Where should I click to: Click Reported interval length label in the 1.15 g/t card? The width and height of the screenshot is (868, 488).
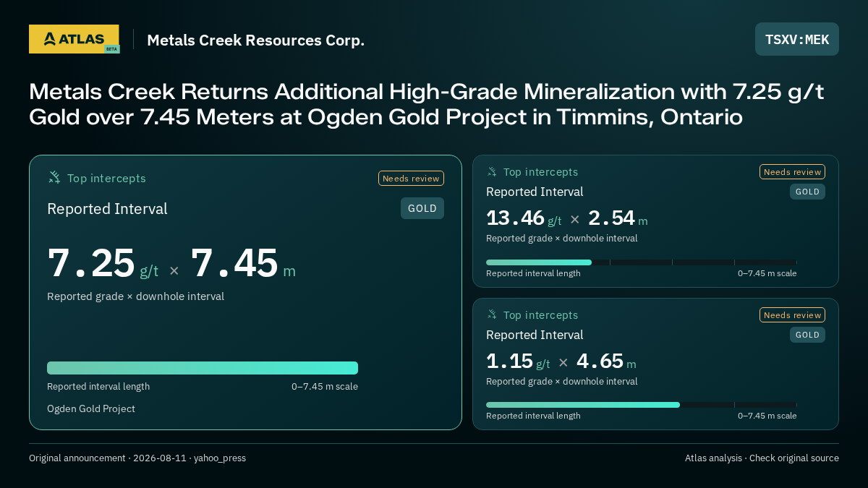[x=533, y=416]
